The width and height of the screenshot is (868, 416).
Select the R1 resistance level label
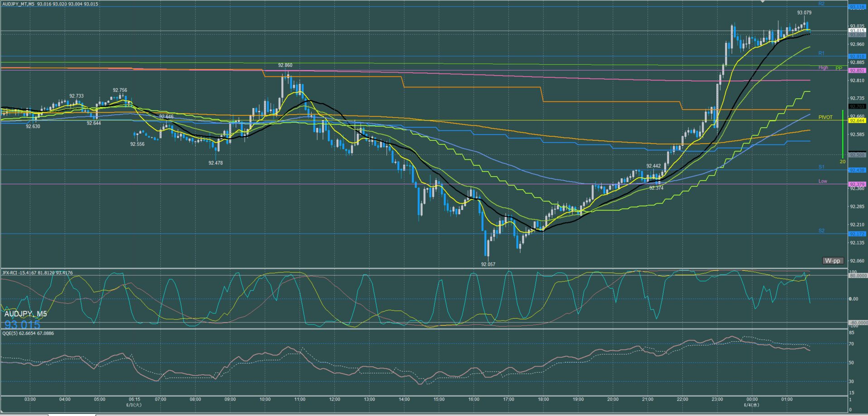coord(821,53)
